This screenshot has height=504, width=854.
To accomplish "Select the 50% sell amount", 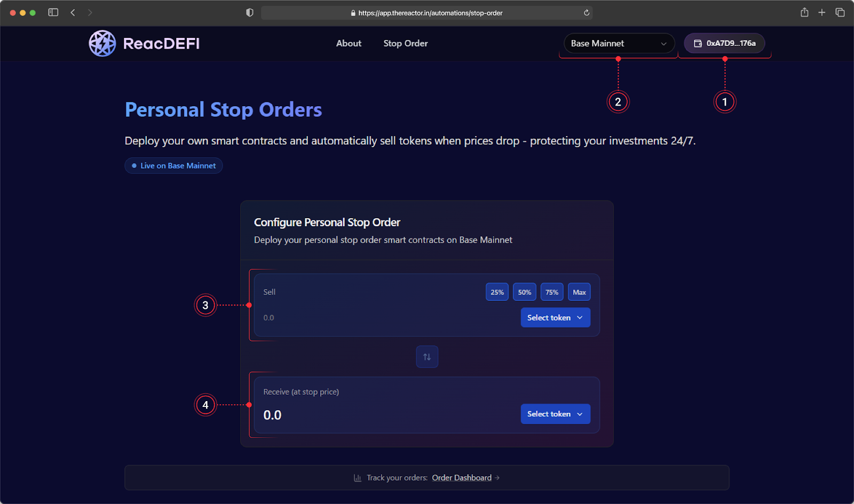I will pyautogui.click(x=524, y=292).
